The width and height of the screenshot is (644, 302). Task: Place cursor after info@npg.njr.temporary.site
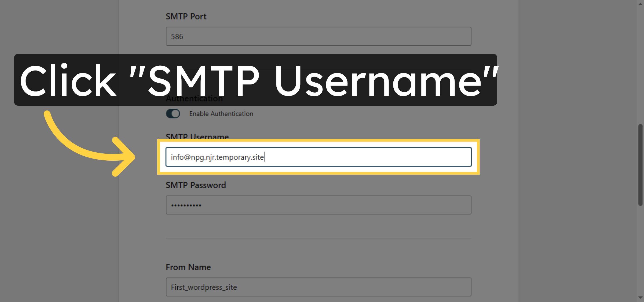265,157
